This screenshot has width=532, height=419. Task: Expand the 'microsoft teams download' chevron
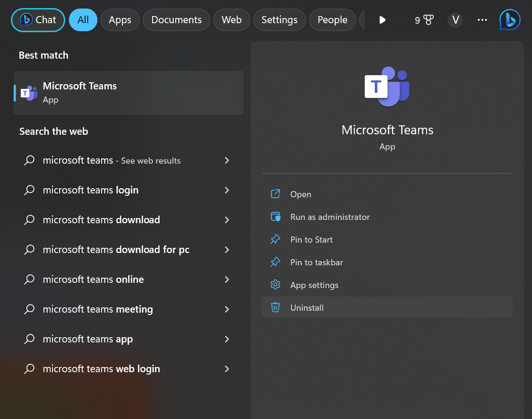click(227, 220)
